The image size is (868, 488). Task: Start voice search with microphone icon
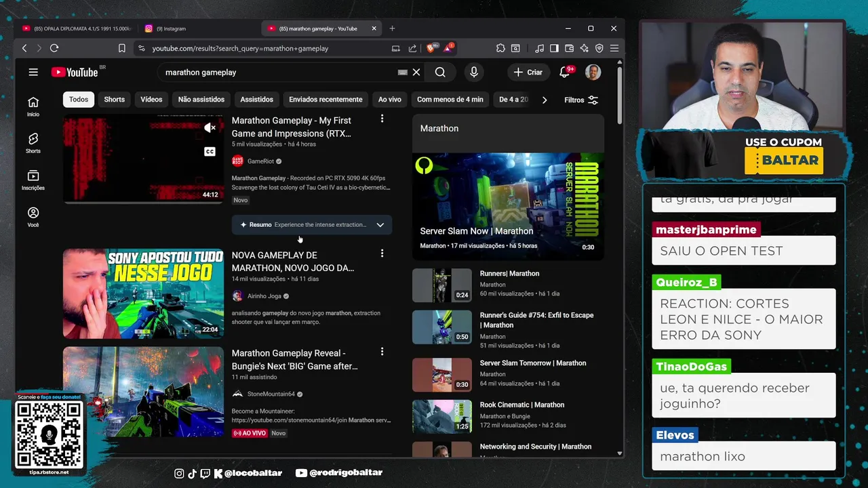coord(474,72)
